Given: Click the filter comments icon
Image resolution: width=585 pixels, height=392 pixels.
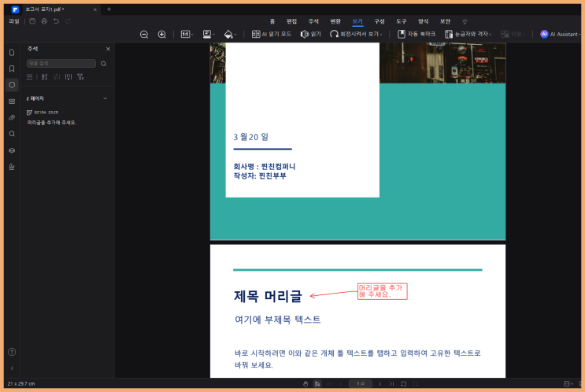Looking at the screenshot, I should tap(80, 77).
